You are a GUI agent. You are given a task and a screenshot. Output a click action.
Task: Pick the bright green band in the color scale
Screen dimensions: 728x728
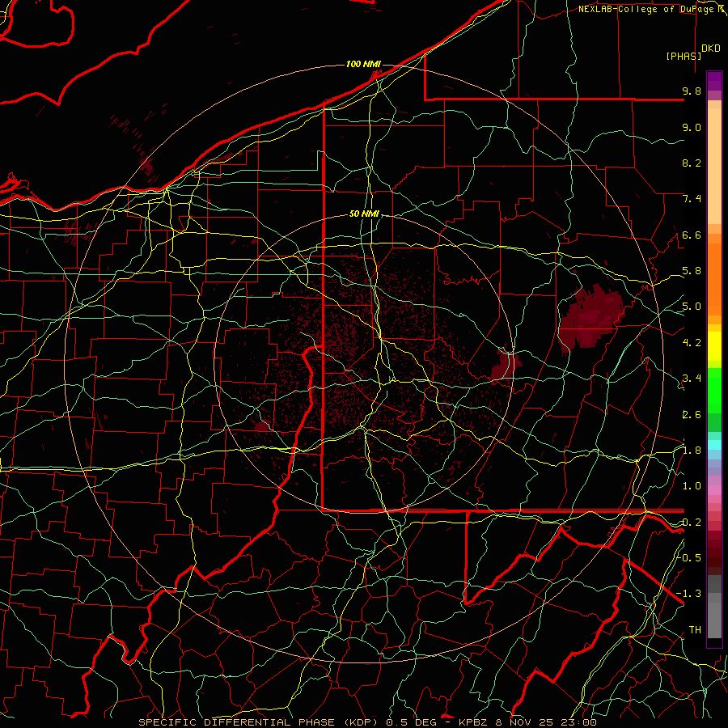(x=714, y=390)
